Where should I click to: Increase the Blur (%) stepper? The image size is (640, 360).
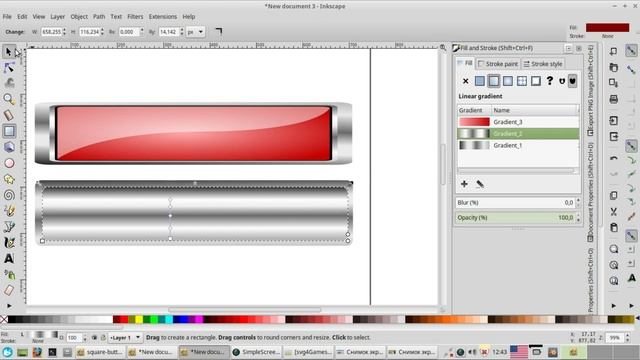(578, 200)
